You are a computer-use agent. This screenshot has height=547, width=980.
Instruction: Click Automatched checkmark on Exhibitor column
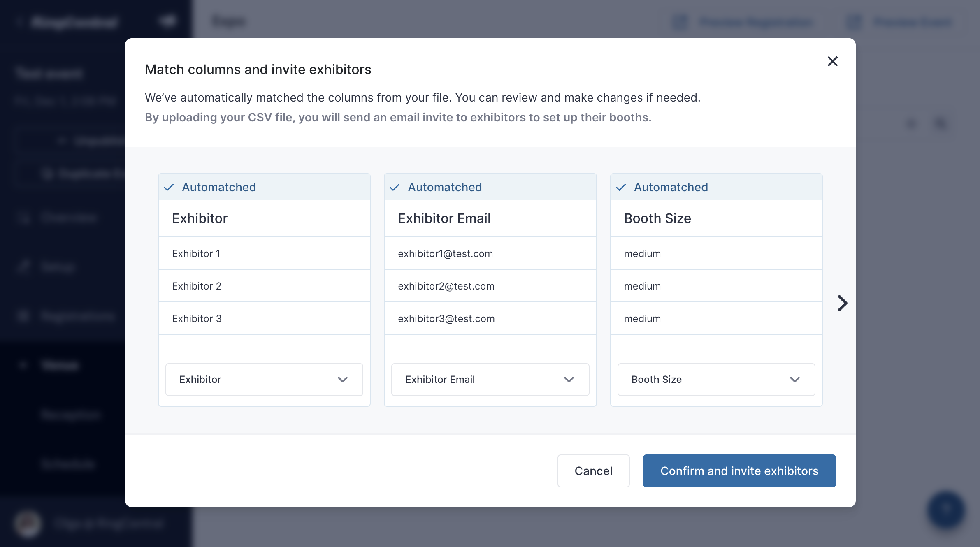169,188
